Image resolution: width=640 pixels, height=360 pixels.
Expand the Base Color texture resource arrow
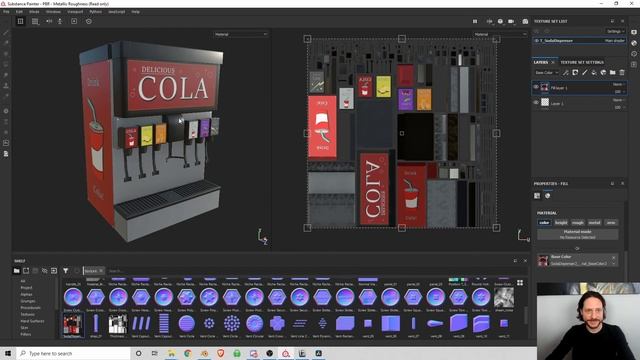pos(613,264)
